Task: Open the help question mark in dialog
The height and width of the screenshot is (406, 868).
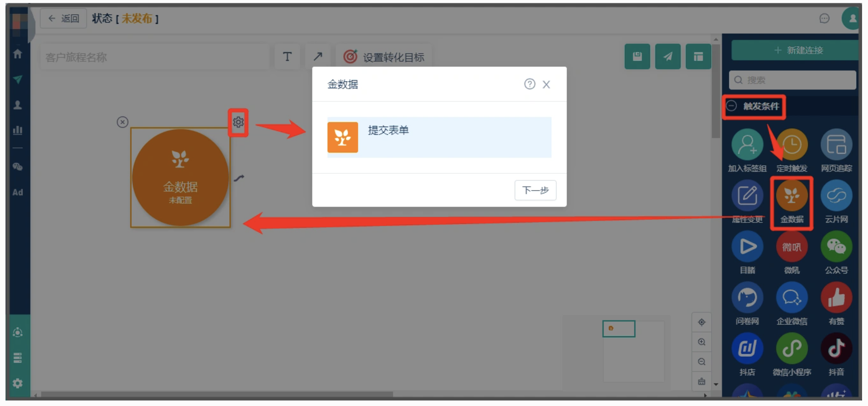Action: coord(529,84)
